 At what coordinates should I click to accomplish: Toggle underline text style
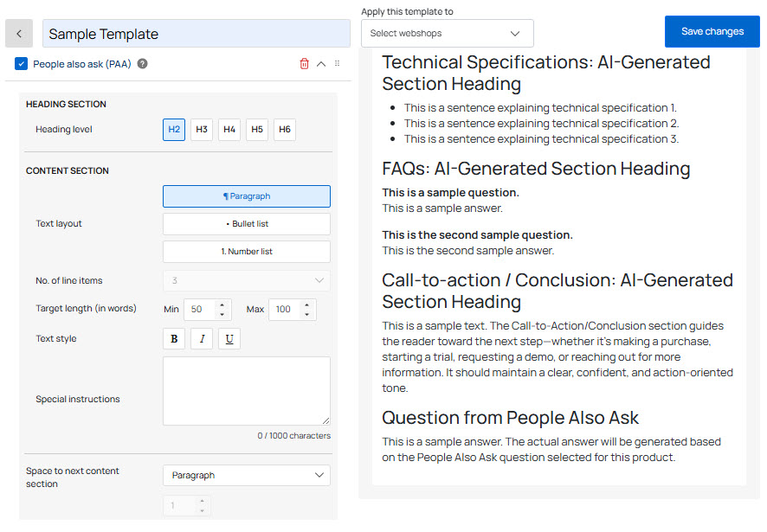[229, 339]
